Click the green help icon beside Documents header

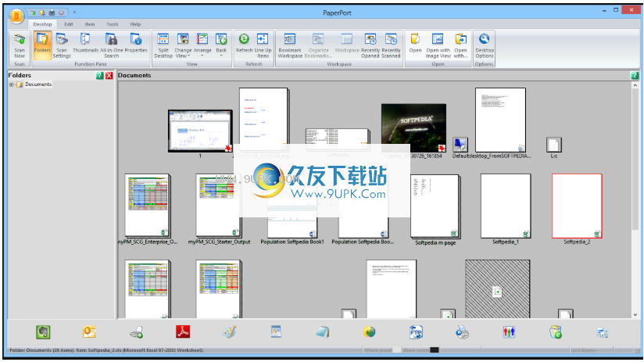pyautogui.click(x=635, y=75)
